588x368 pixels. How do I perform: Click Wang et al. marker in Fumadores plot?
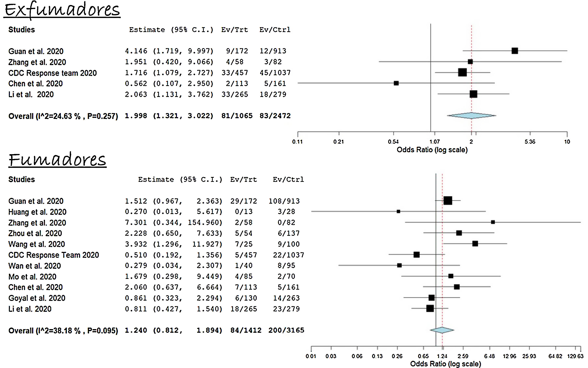(475, 244)
